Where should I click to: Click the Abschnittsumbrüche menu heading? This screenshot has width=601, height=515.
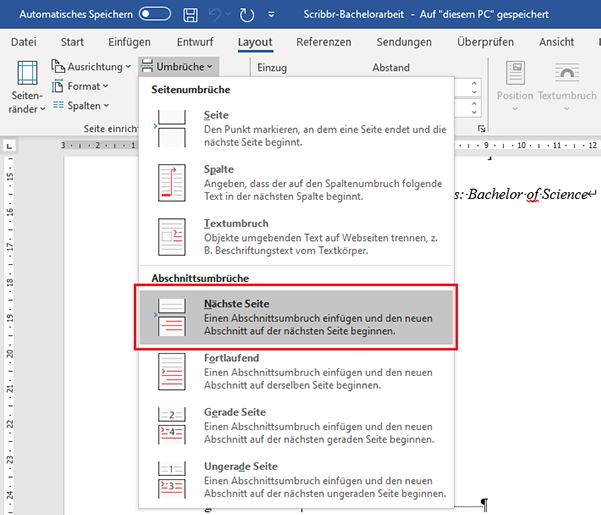coord(200,278)
